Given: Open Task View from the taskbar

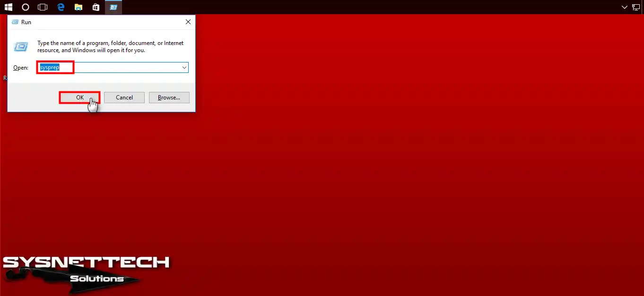Looking at the screenshot, I should (x=43, y=7).
